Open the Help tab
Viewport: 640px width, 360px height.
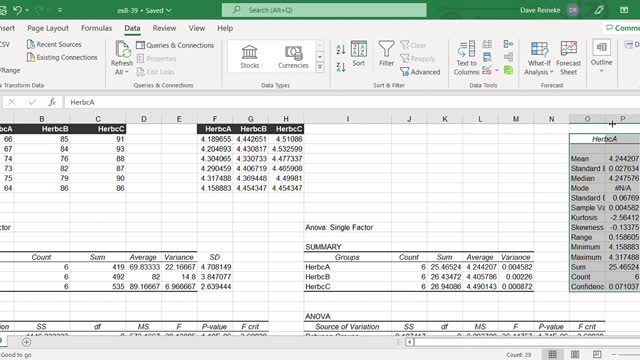point(225,28)
